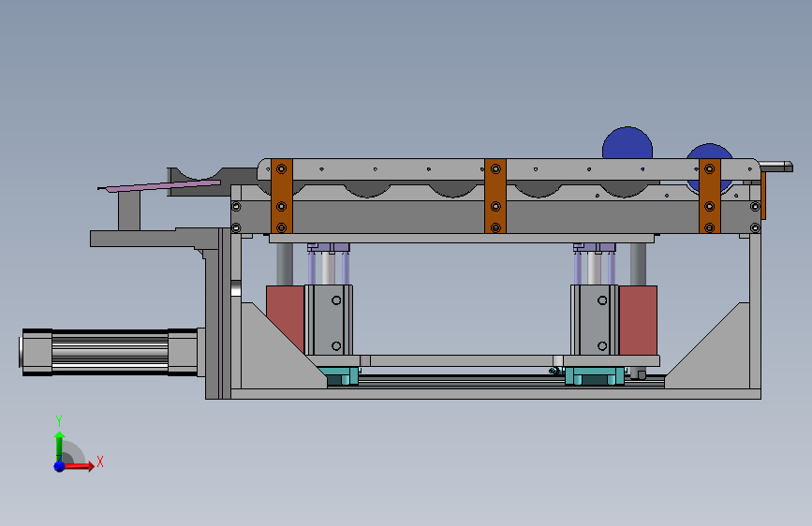Click the red X axis arrow of the triad

[81, 466]
